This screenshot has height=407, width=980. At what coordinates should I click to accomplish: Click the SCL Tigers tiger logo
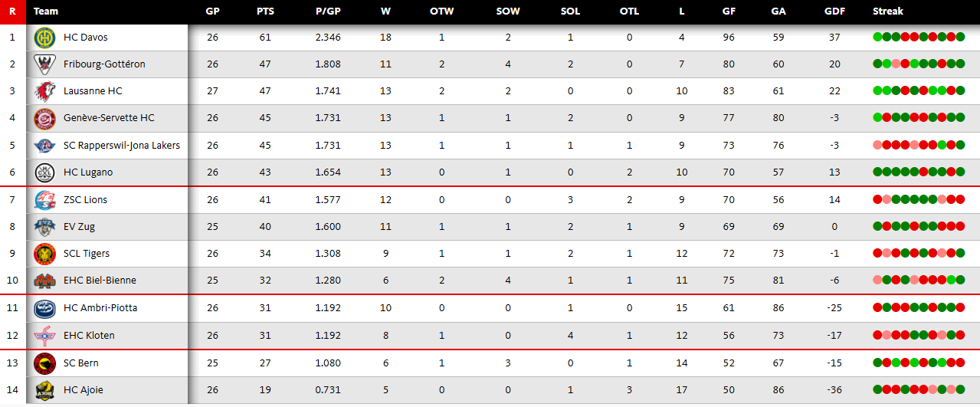(x=44, y=254)
